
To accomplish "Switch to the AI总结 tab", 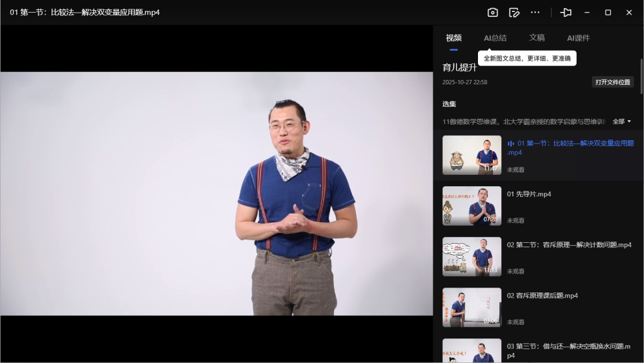I will click(x=495, y=38).
